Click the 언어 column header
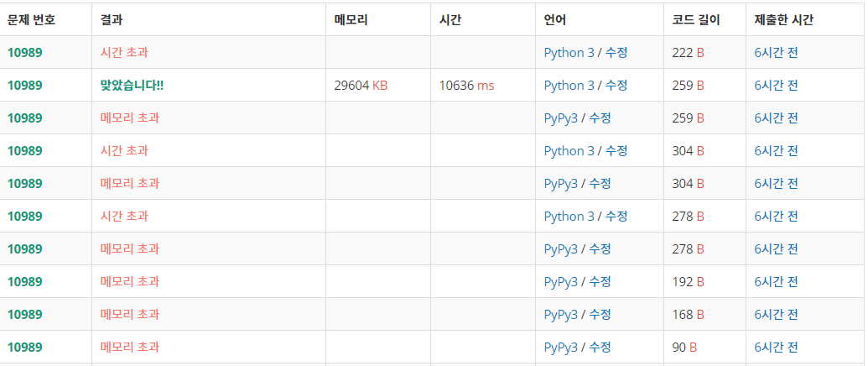 (555, 20)
